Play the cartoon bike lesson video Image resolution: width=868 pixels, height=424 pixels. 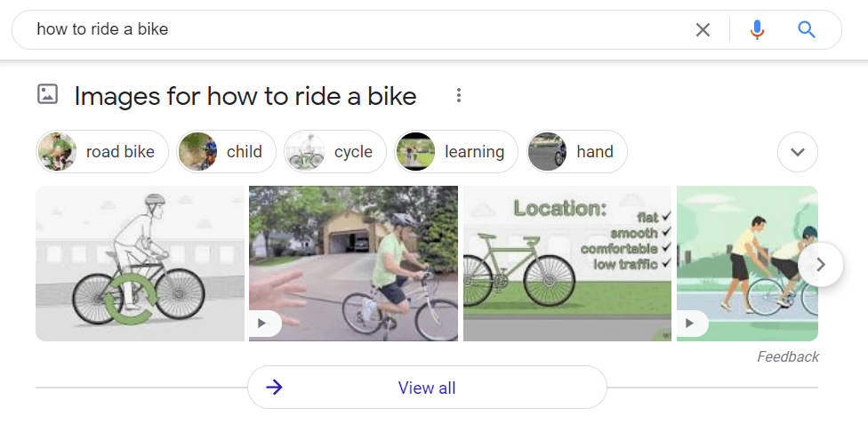pyautogui.click(x=690, y=324)
